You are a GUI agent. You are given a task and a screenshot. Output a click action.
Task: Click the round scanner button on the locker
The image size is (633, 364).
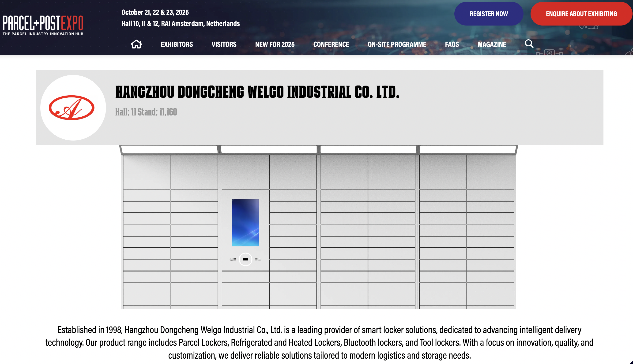click(245, 259)
